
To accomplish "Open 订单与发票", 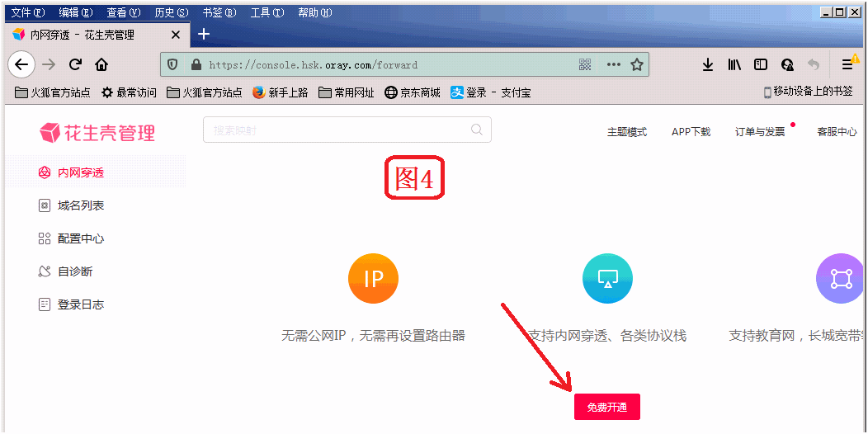I will click(760, 132).
